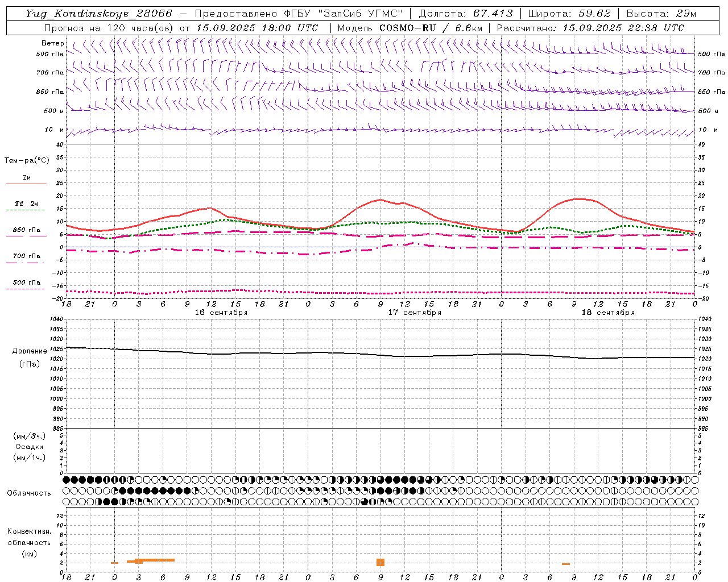Click the 18 сентября date label
The height and width of the screenshot is (582, 728).
pos(608,313)
